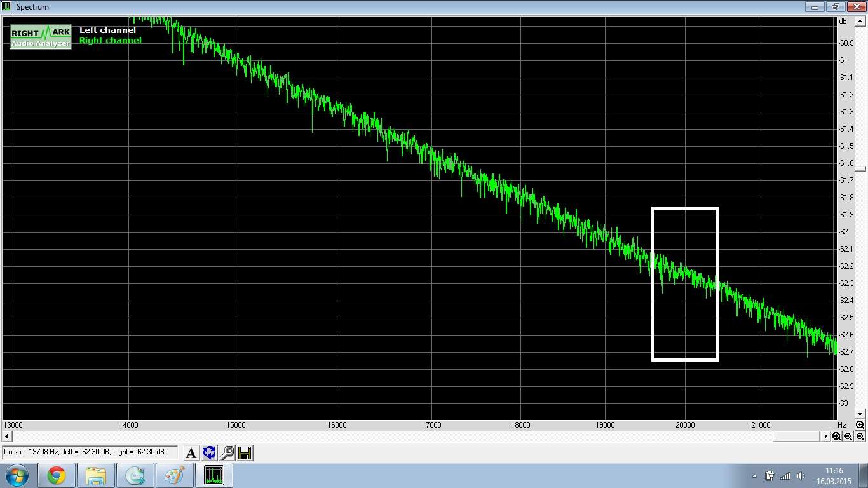
Task: Click the Cursor readout status field
Action: [90, 452]
